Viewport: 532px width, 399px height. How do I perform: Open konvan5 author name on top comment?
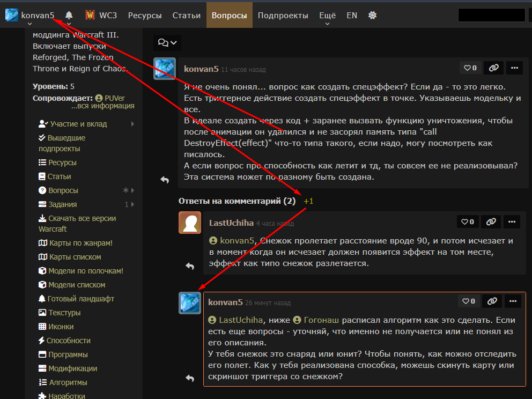point(201,69)
